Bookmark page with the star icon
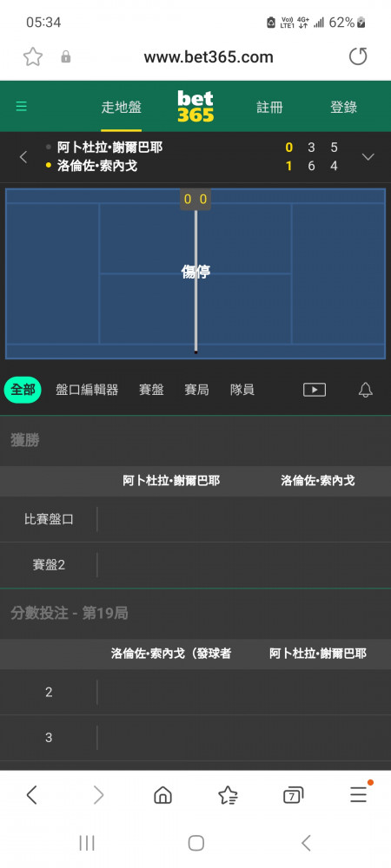This screenshot has width=391, height=868. 33,56
